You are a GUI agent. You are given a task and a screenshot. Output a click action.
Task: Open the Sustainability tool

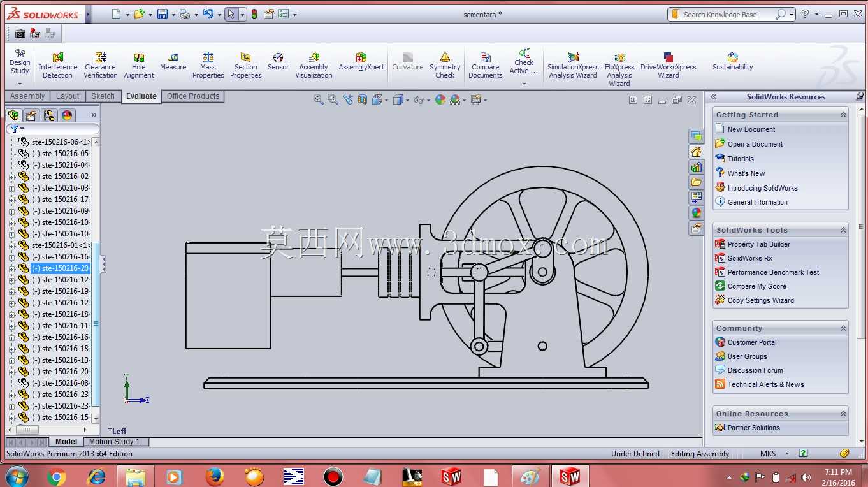point(732,62)
